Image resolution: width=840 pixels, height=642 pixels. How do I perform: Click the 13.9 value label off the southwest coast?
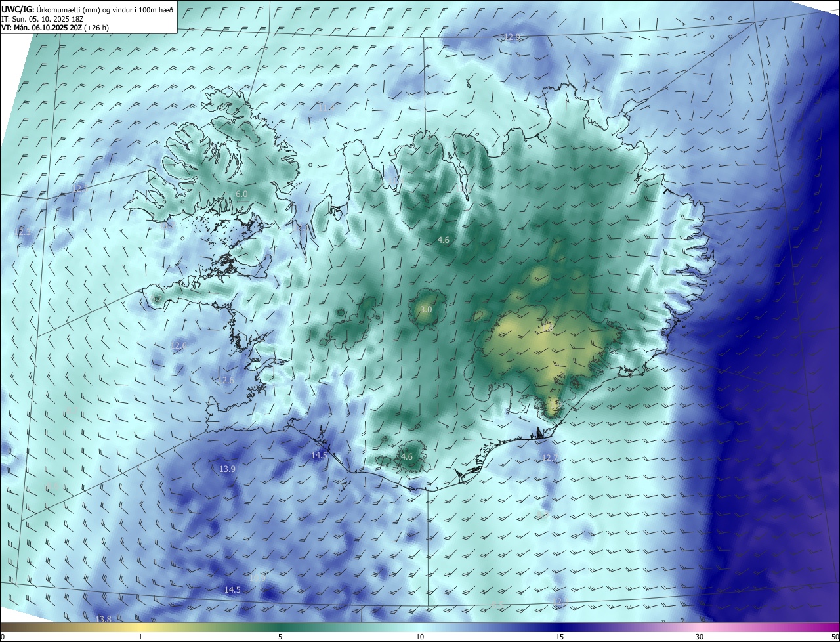(x=227, y=469)
